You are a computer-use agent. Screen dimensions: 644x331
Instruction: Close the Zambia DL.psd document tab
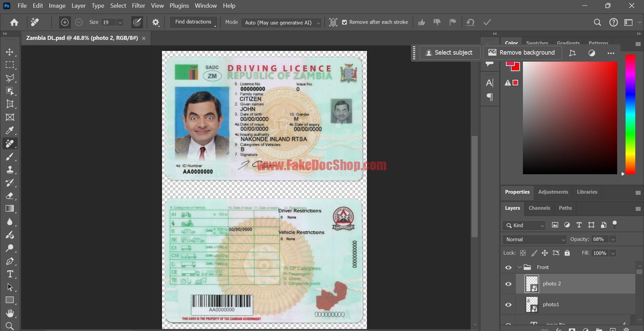tap(144, 39)
